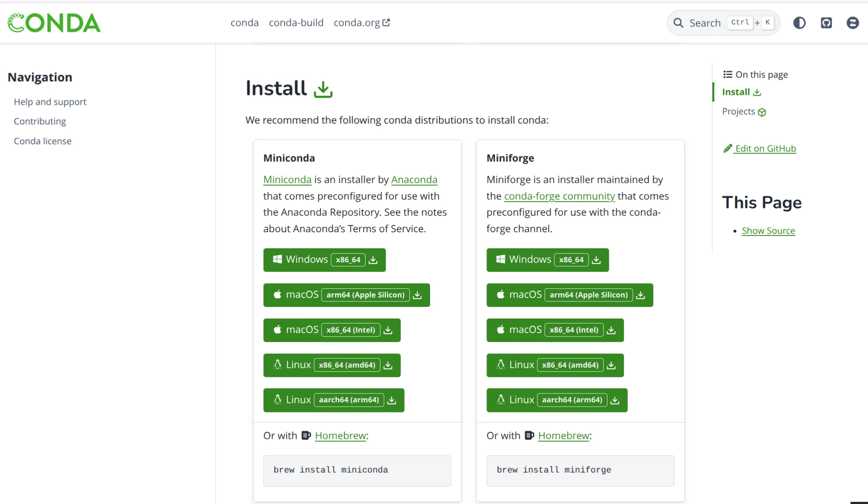Open conda-forge community link
The image size is (868, 504).
click(x=559, y=196)
